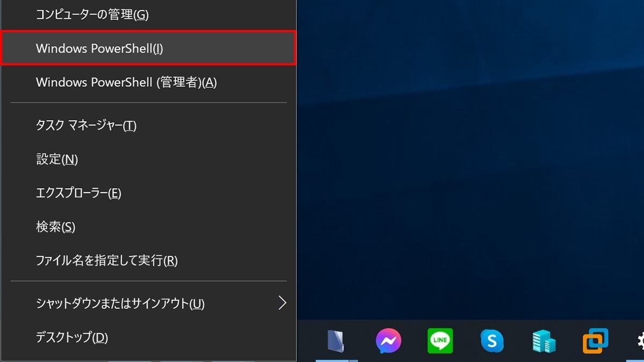Open ファイル名を指定して実行(R)

pos(149,261)
